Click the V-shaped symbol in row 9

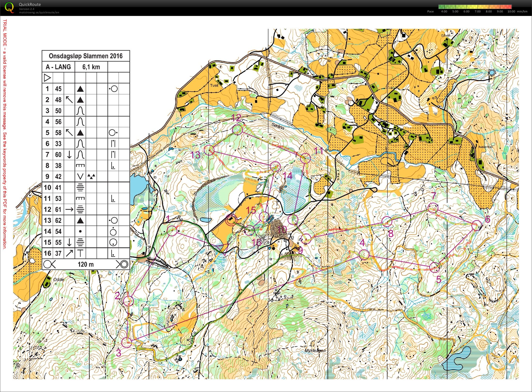pyautogui.click(x=80, y=176)
